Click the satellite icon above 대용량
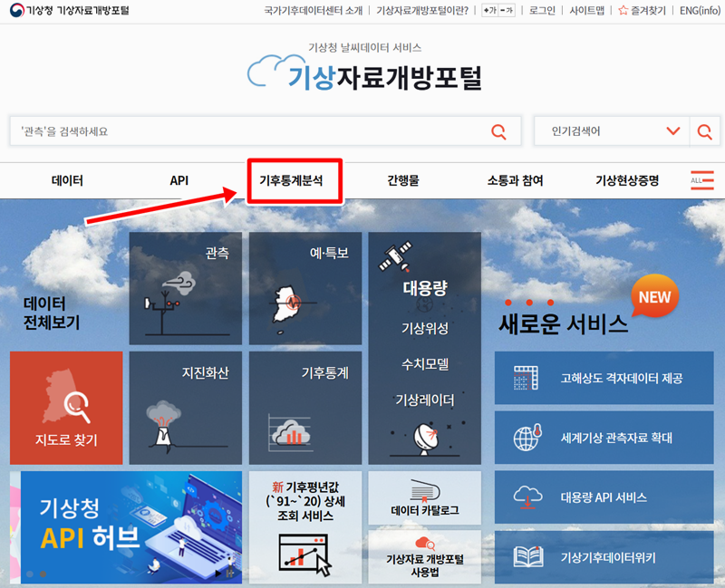This screenshot has width=725, height=588. [395, 255]
